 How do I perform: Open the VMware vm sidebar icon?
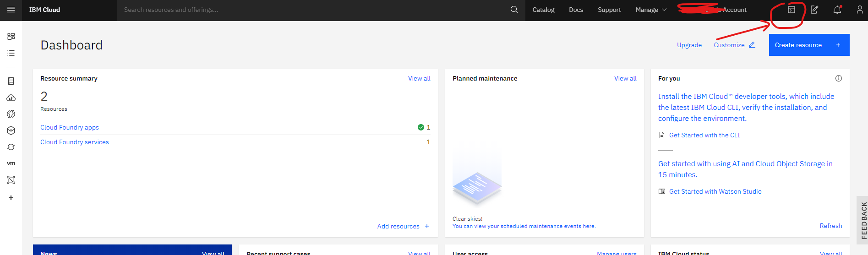11,163
